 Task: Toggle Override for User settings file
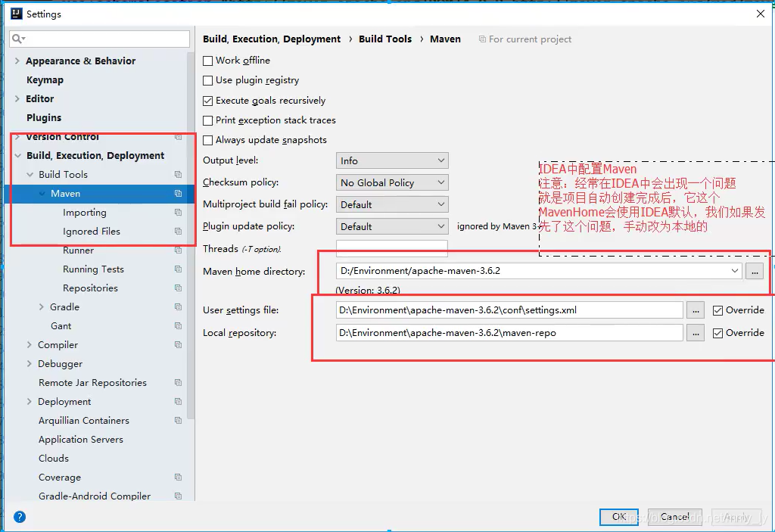coord(717,310)
